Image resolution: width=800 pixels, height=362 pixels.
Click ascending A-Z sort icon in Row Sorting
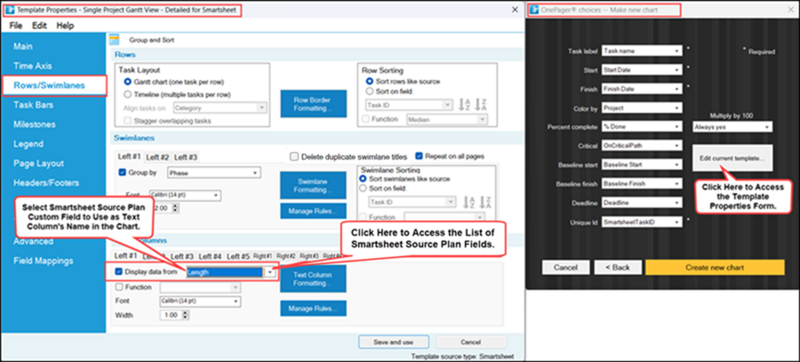pyautogui.click(x=464, y=105)
